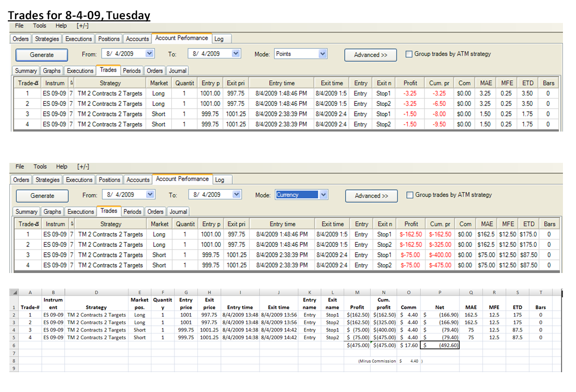
Task: Switch to the upper Graphs sub-tab
Action: 51,71
